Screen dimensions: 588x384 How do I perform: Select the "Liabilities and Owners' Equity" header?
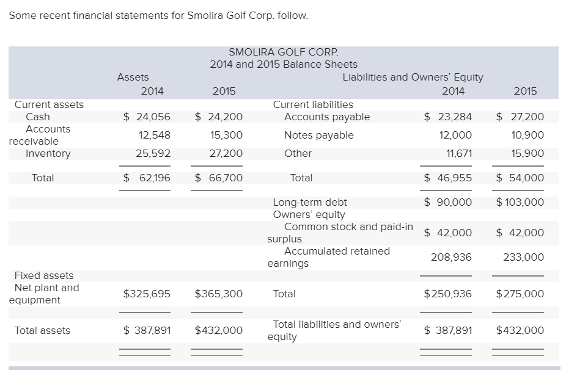(x=413, y=77)
